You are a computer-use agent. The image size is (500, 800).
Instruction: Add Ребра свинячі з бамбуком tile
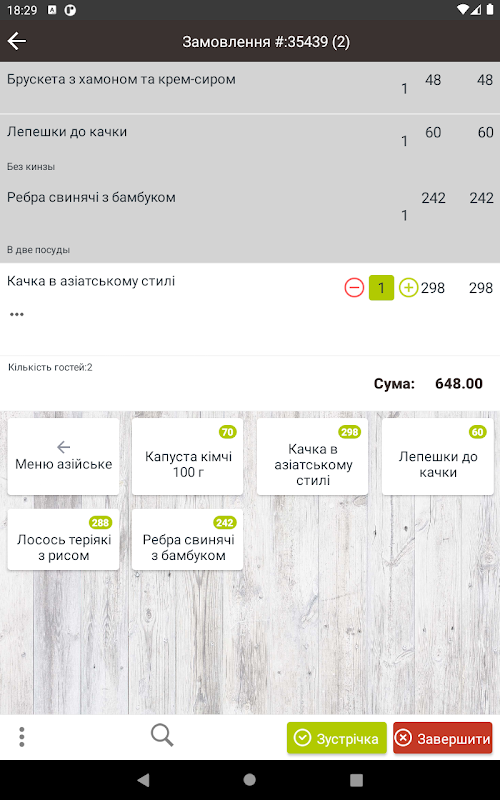tap(188, 540)
